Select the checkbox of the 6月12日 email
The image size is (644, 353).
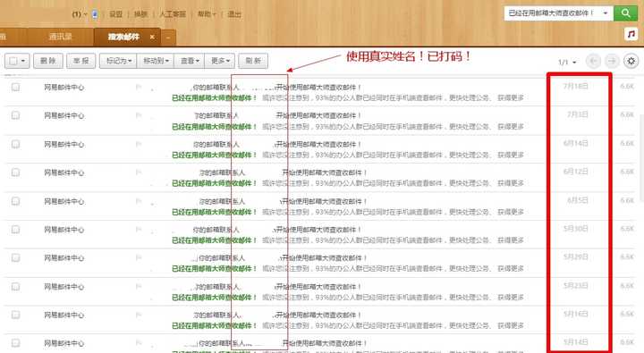point(15,172)
